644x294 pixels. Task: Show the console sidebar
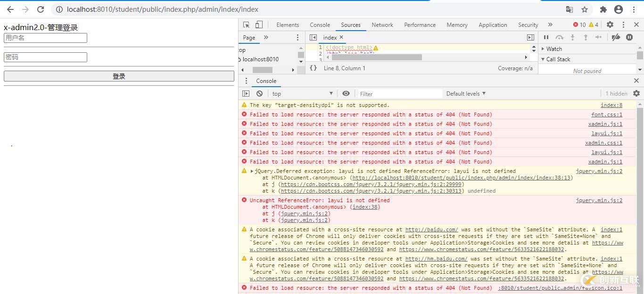coord(246,94)
